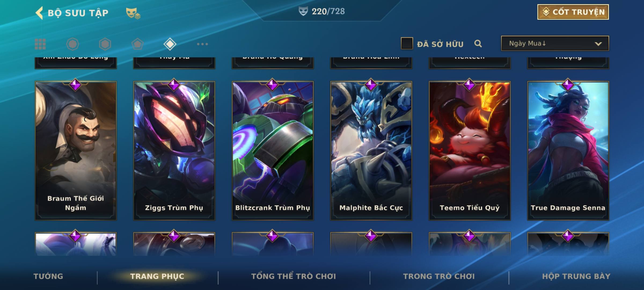Select the highlighted diamond rarity filter

pyautogui.click(x=170, y=44)
